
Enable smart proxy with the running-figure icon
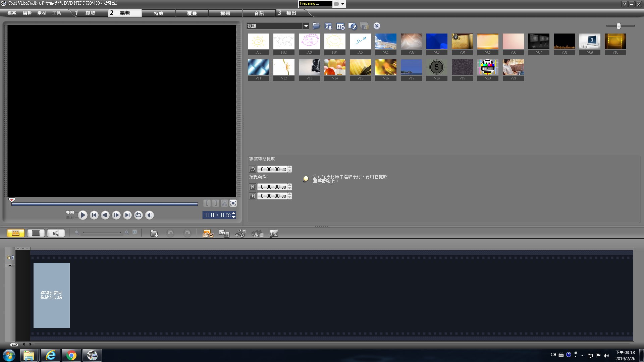(208, 233)
